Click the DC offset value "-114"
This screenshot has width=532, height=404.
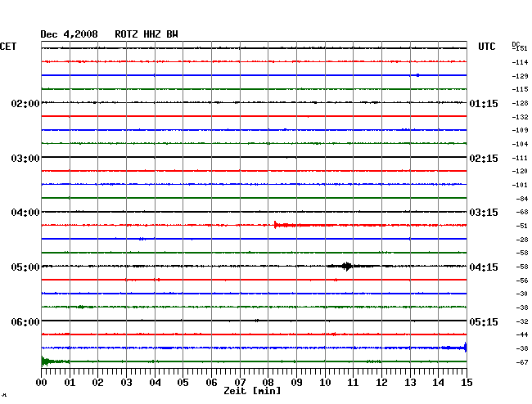520,62
